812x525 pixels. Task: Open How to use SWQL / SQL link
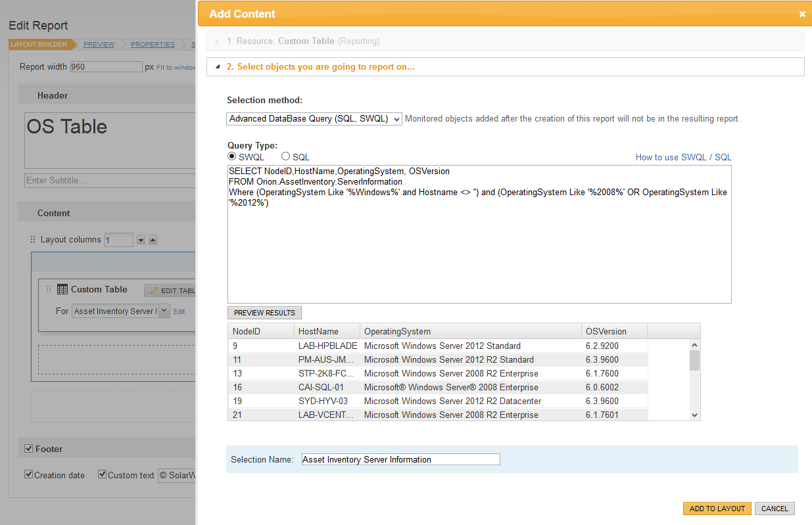pyautogui.click(x=683, y=157)
